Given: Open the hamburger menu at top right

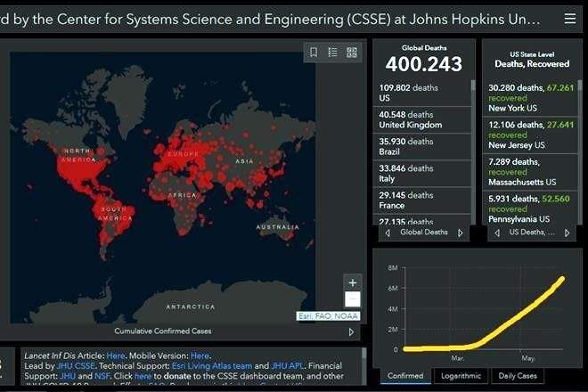Looking at the screenshot, I should click(x=569, y=18).
